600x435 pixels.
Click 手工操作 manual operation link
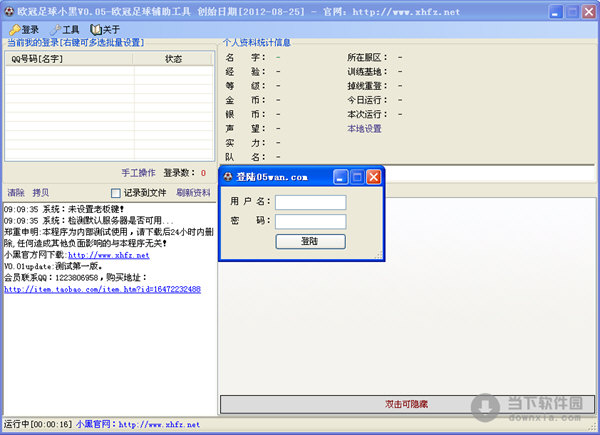click(138, 172)
